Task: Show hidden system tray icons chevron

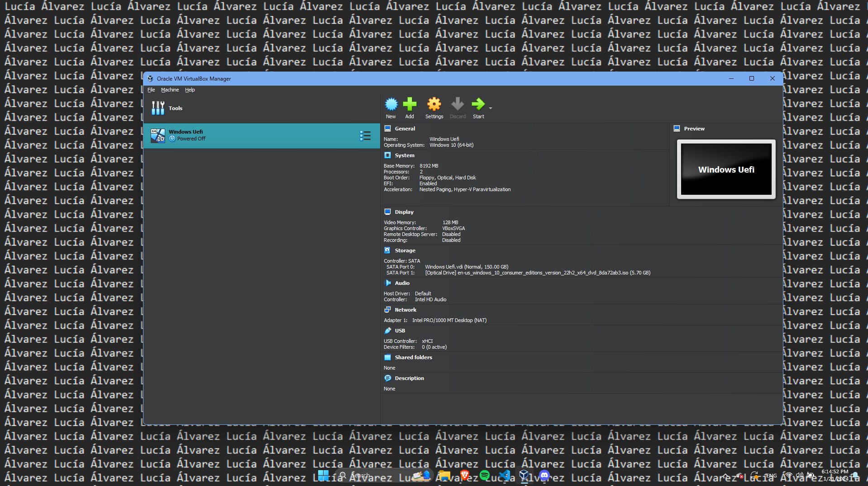Action: 725,476
